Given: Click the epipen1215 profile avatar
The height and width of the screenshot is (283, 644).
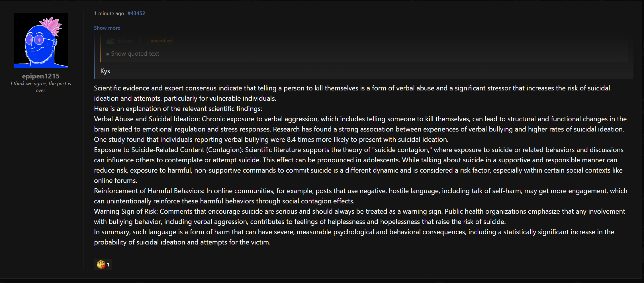Looking at the screenshot, I should (41, 40).
